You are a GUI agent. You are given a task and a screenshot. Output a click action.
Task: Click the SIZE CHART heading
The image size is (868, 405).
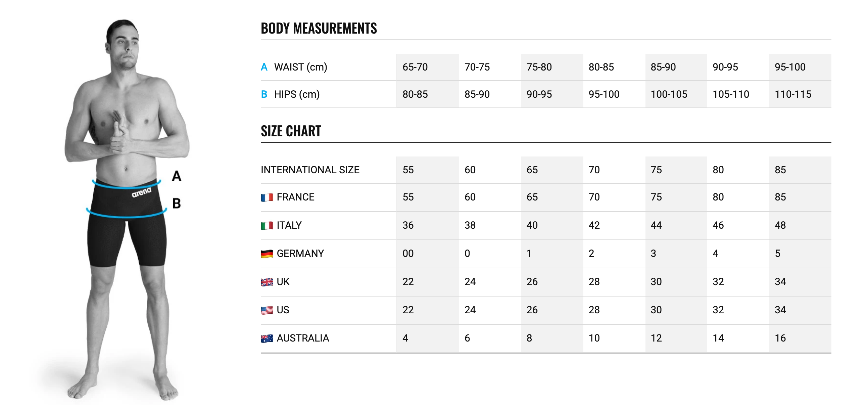[x=291, y=131]
